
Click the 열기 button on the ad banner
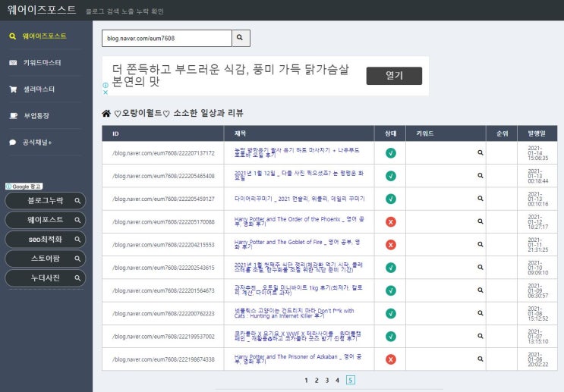(x=394, y=76)
